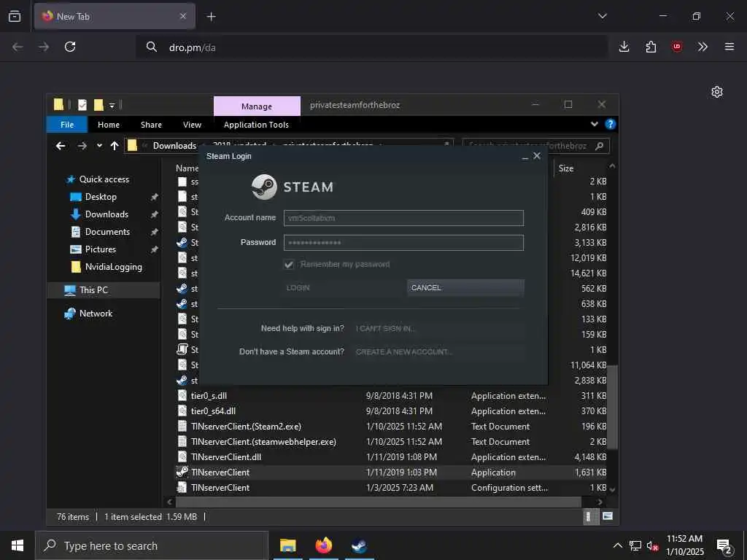
Task: Open Firefox View icon in tab bar
Action: pos(15,16)
